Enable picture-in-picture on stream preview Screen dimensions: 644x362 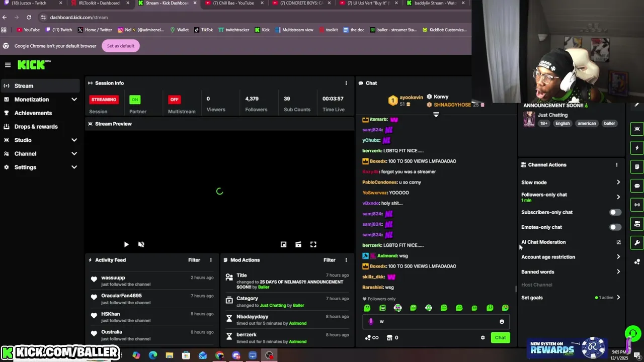tap(283, 244)
